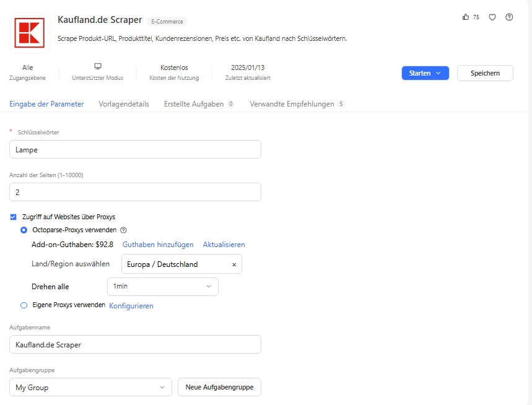Click the Speichern button
532x405 pixels.
[485, 73]
